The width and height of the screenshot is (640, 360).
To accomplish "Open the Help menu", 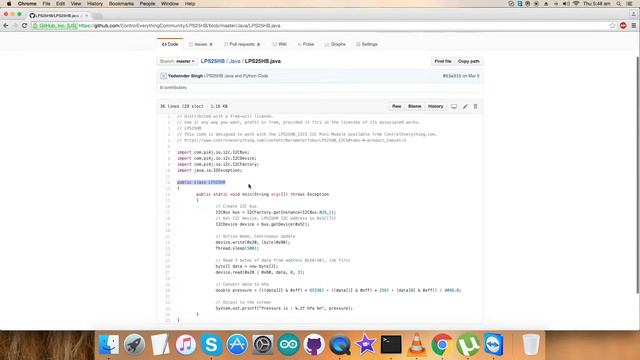I will click(190, 4).
